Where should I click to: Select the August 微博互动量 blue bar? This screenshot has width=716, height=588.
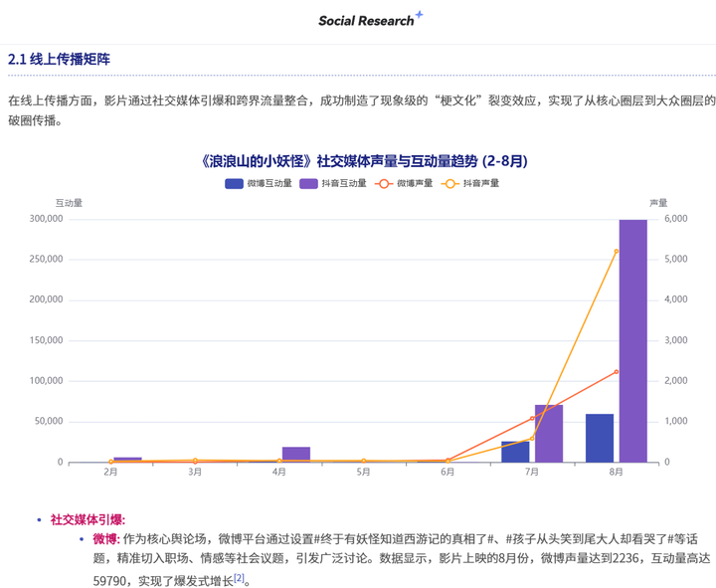click(x=600, y=438)
